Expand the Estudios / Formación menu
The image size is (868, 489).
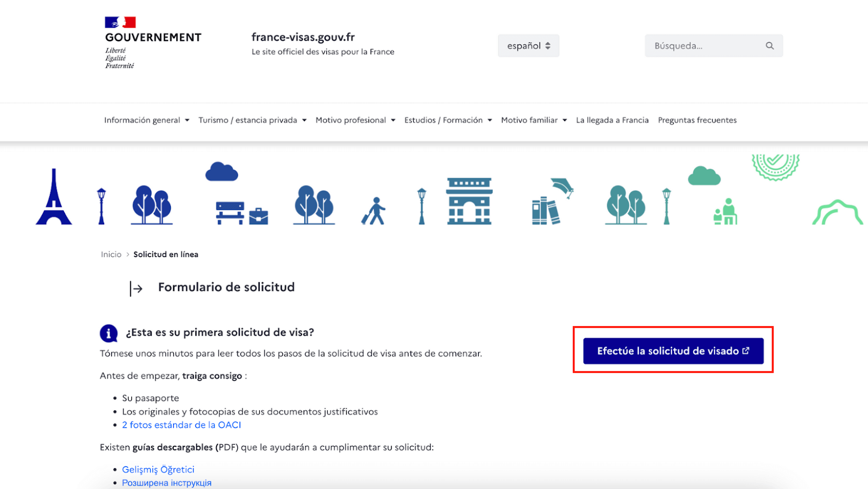coord(448,120)
